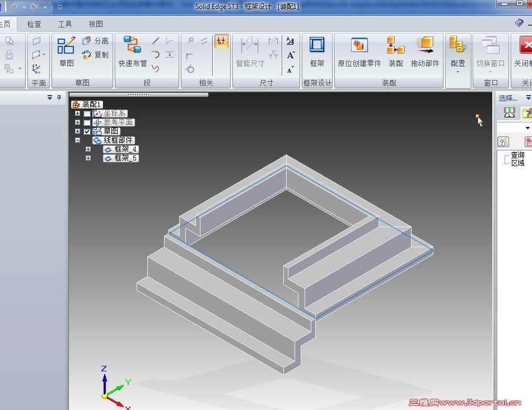
Task: Toggle the 参考平面 visibility checkbox
Action: tap(87, 122)
